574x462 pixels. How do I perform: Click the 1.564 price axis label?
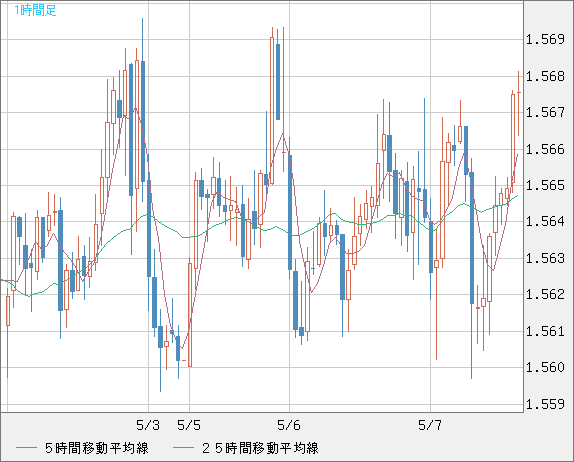(545, 221)
